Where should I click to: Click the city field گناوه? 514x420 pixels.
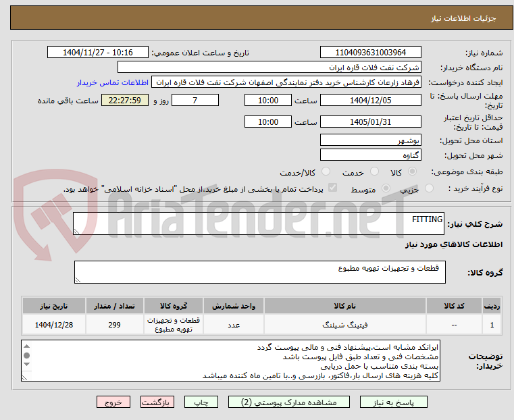tap(370, 155)
